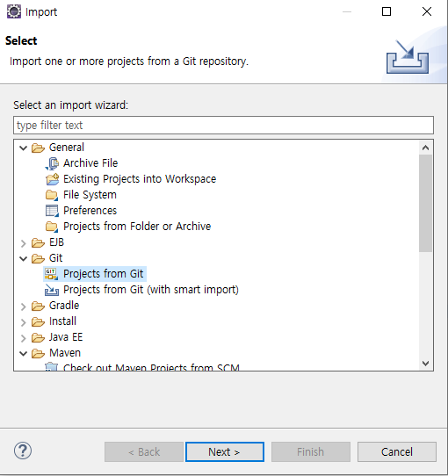Viewport: 448px width, 476px height.
Task: Expand the Gradle category
Action: [24, 307]
